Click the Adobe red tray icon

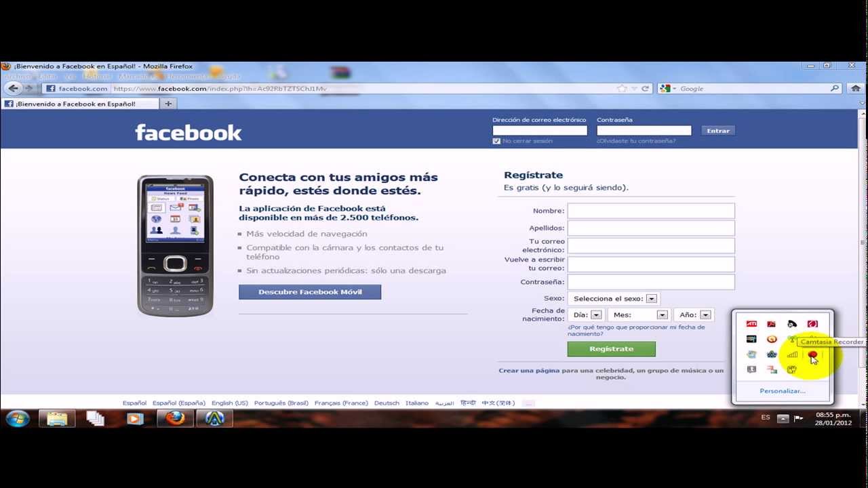[x=772, y=324]
